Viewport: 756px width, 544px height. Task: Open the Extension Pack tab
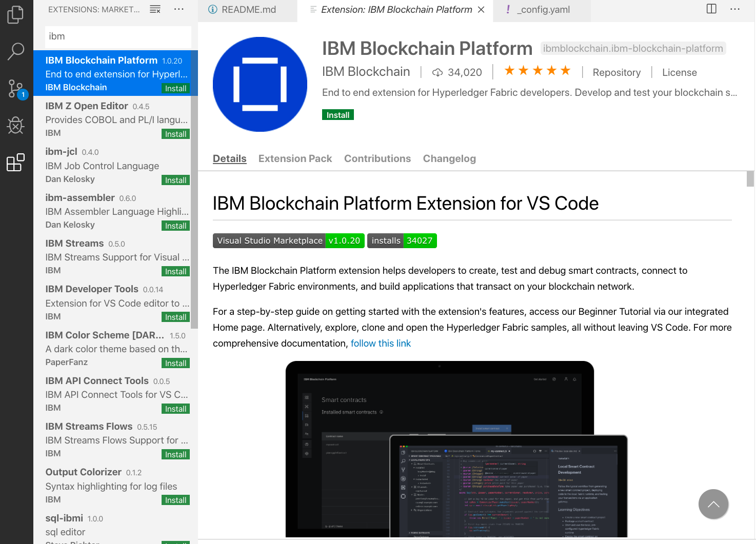[x=295, y=159]
